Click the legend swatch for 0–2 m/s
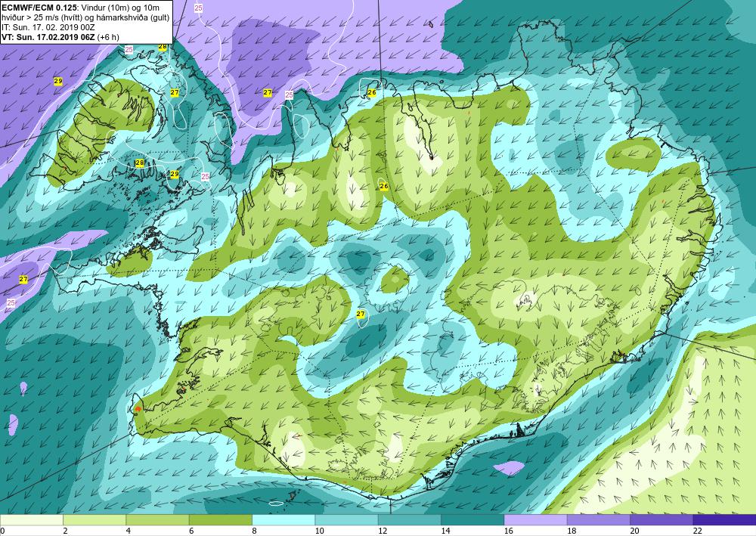 click(x=31, y=520)
